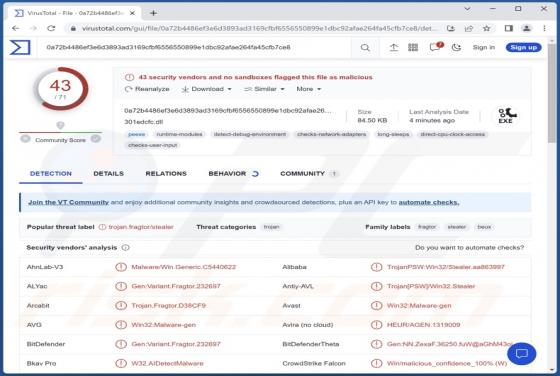Click the automate checks link

429,202
